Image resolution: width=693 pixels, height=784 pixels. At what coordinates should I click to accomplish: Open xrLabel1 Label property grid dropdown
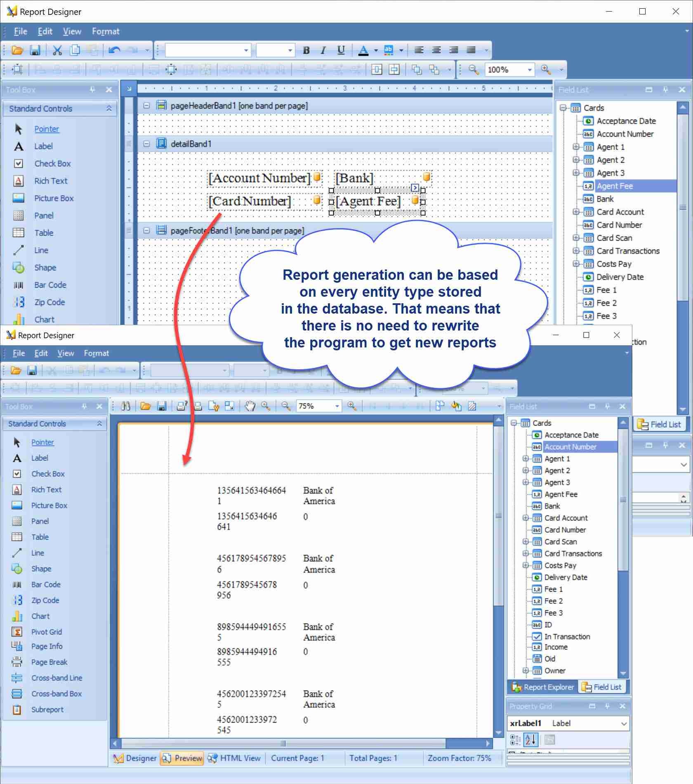(x=624, y=723)
